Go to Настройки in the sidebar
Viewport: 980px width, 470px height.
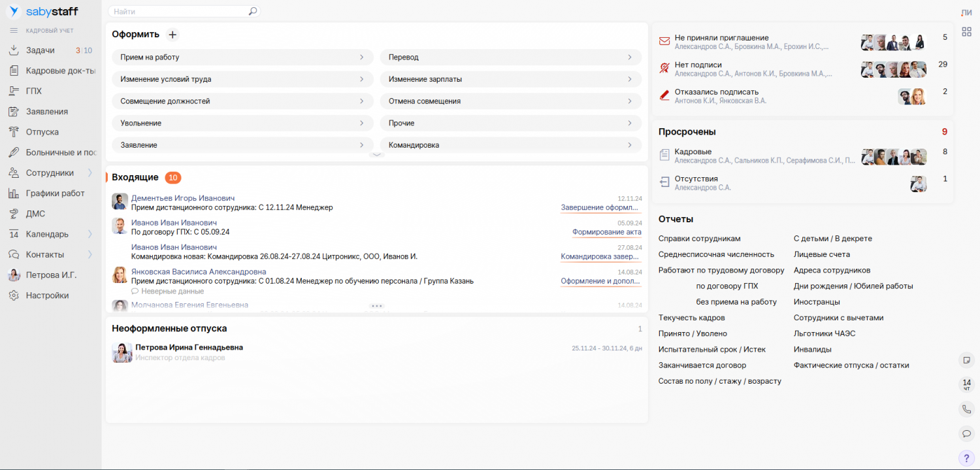pyautogui.click(x=47, y=295)
